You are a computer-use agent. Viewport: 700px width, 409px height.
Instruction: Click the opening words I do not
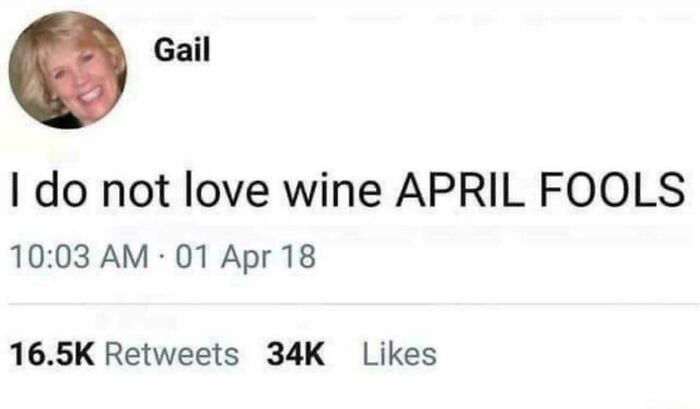tap(96, 189)
